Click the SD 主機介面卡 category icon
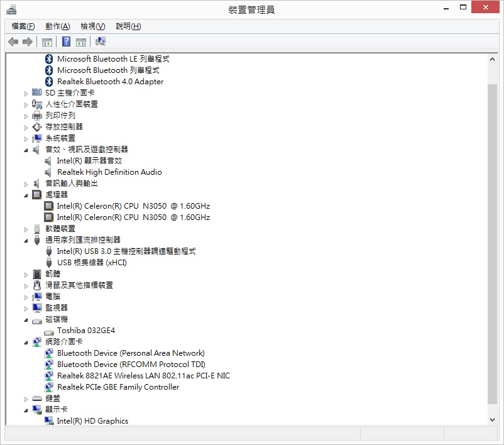 point(37,92)
